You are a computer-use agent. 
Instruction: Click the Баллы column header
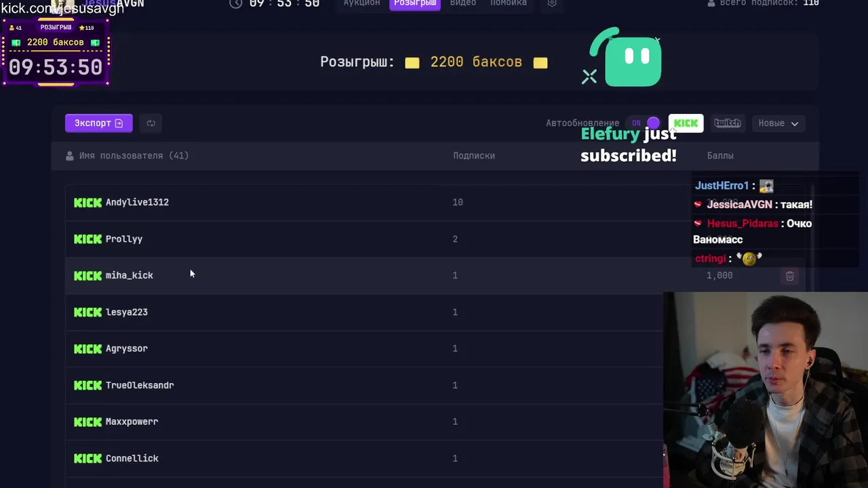pos(720,156)
